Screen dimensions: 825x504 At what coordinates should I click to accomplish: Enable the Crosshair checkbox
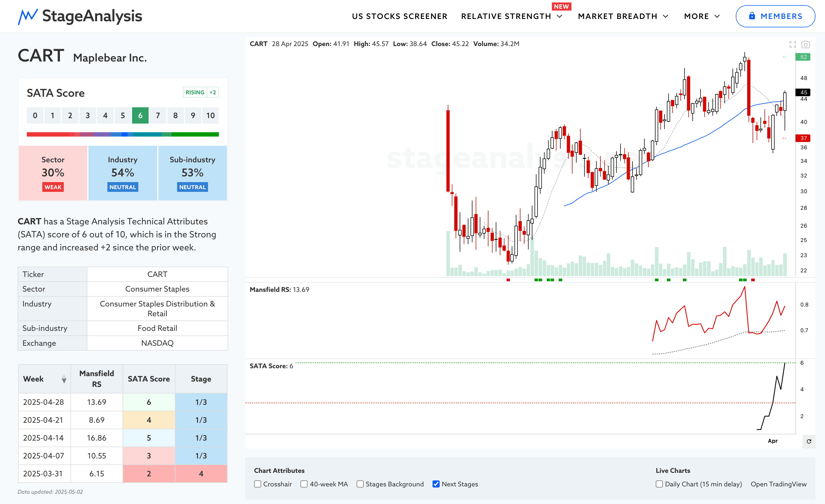click(257, 484)
